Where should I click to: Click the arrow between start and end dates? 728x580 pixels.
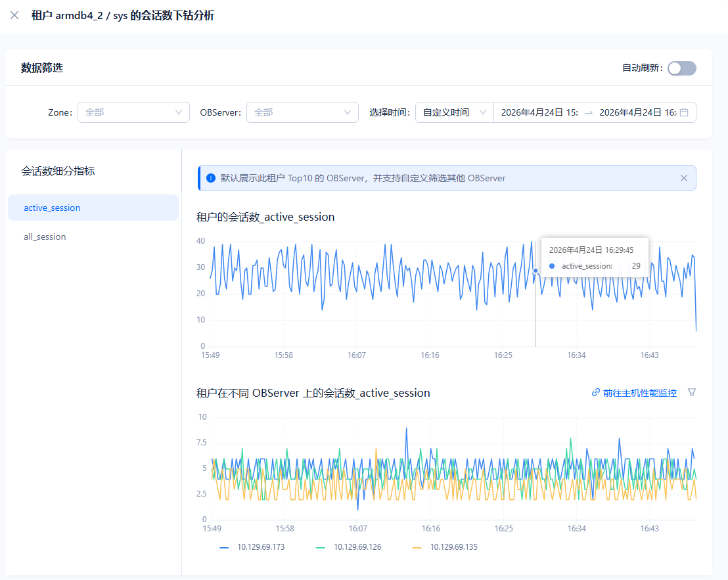pos(589,112)
